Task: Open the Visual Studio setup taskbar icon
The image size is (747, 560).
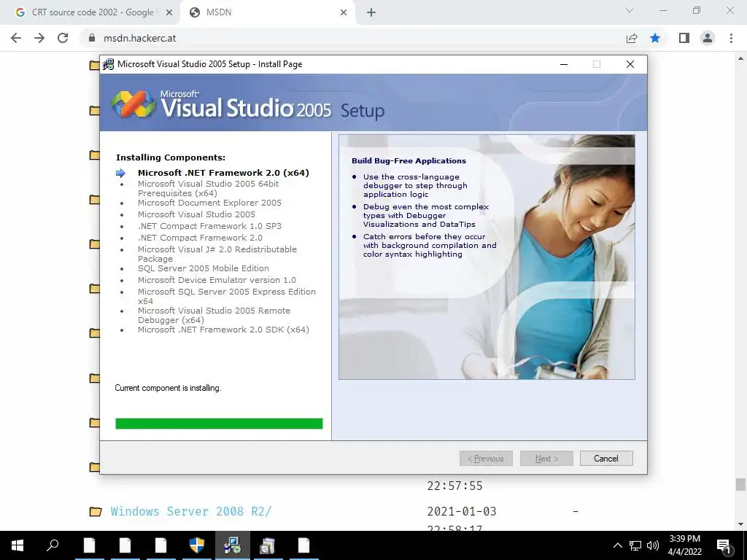Action: 232,545
